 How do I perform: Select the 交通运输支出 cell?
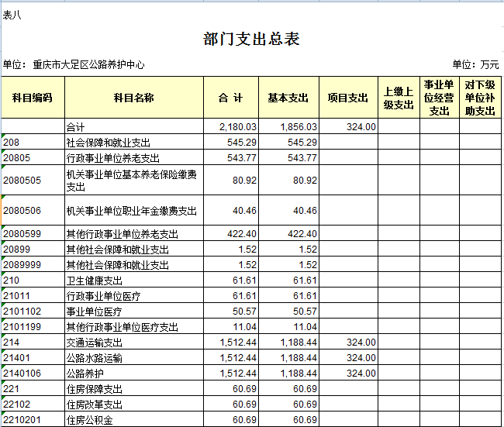tap(134, 342)
